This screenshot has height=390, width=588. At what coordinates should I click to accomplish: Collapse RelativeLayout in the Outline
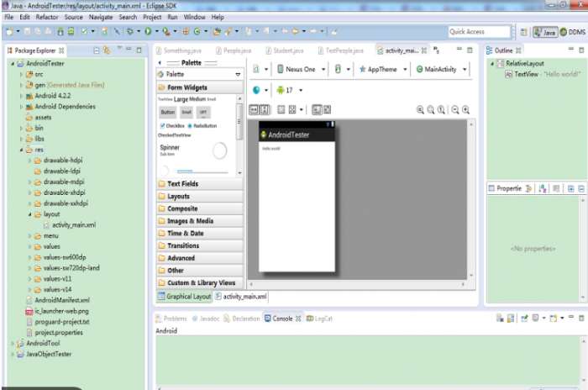coord(492,63)
